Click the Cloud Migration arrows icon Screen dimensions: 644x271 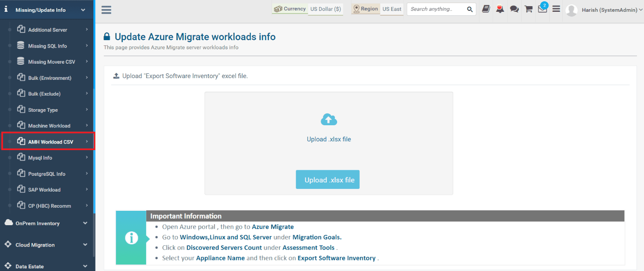tap(8, 244)
